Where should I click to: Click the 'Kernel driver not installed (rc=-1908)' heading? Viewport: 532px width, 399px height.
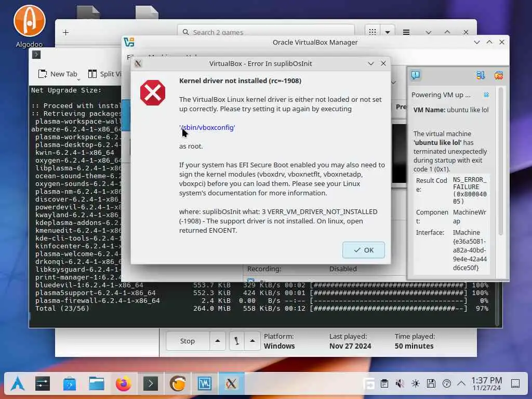click(x=240, y=81)
